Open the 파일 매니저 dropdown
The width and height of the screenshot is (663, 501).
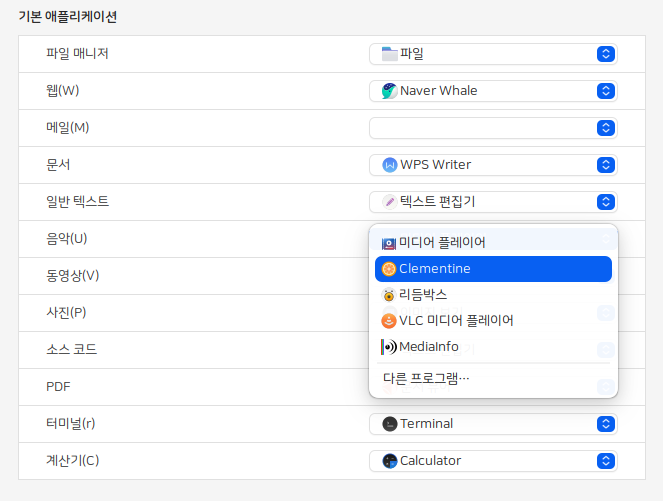pos(604,54)
